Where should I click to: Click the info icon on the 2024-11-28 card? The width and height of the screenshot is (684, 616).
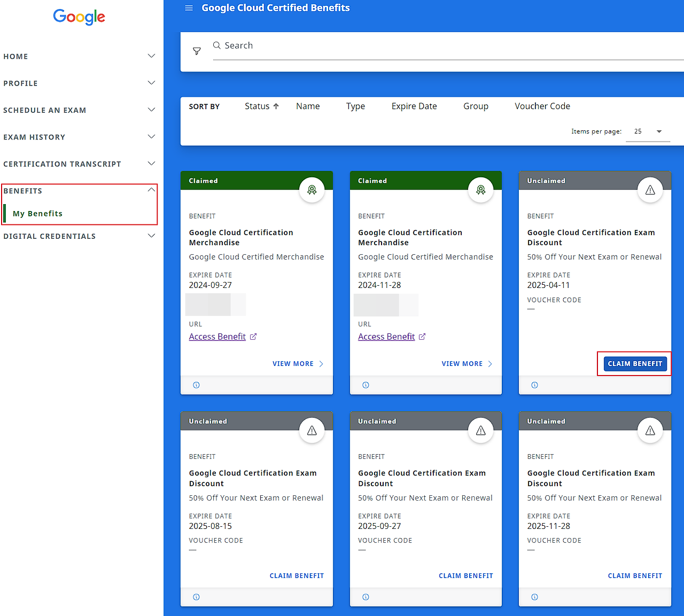click(x=366, y=385)
